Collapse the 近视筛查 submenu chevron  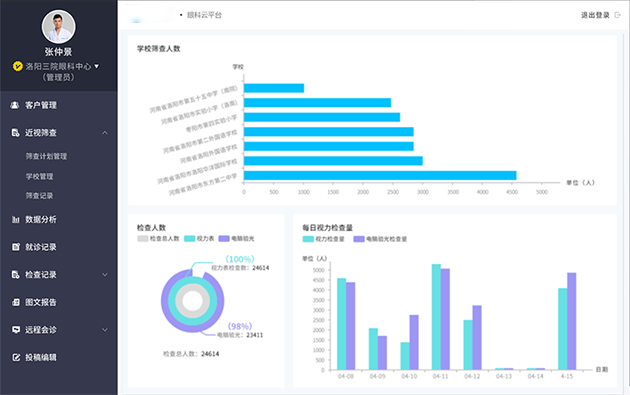coord(104,133)
